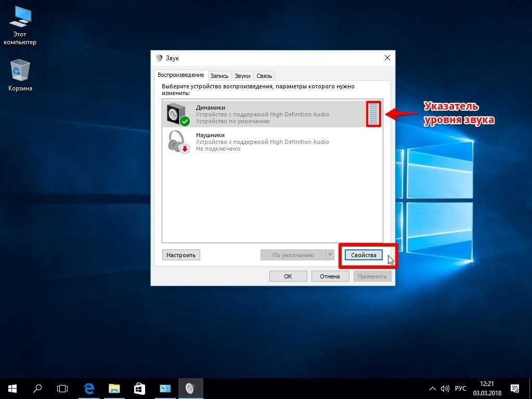Open Microsoft Store from the taskbar
The width and height of the screenshot is (532, 399).
click(139, 388)
